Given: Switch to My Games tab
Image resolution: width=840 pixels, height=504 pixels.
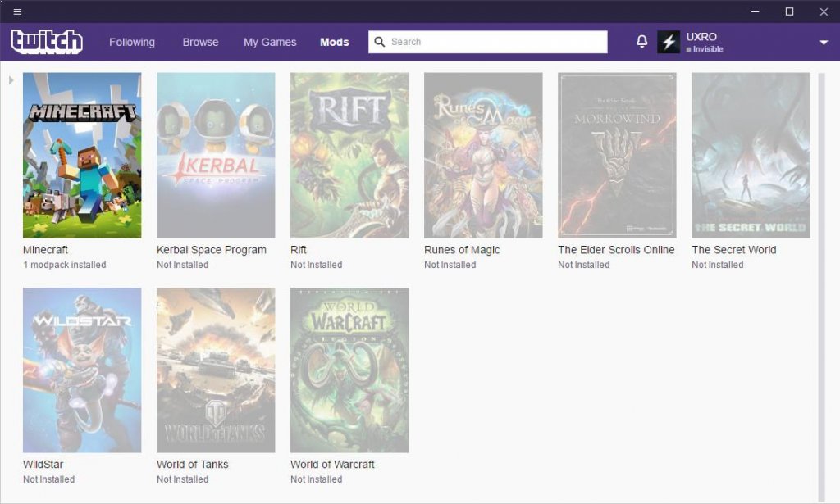Looking at the screenshot, I should pyautogui.click(x=270, y=42).
